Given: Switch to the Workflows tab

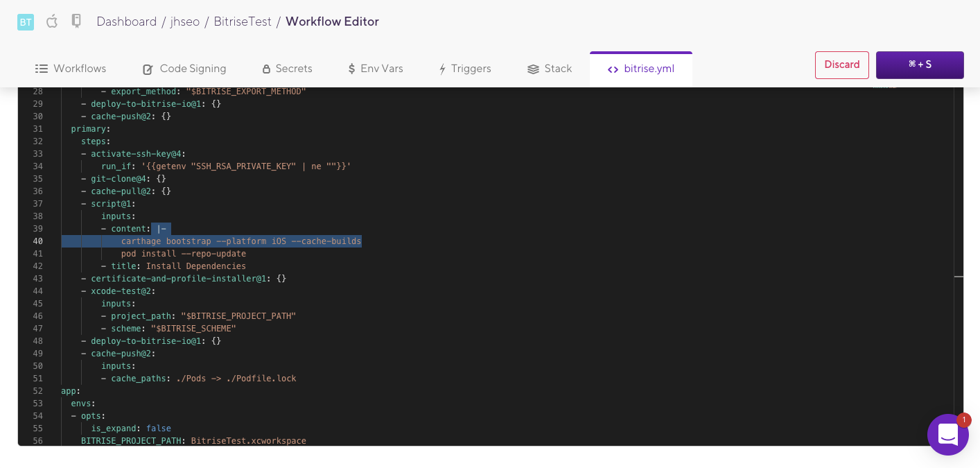Looking at the screenshot, I should [x=71, y=69].
